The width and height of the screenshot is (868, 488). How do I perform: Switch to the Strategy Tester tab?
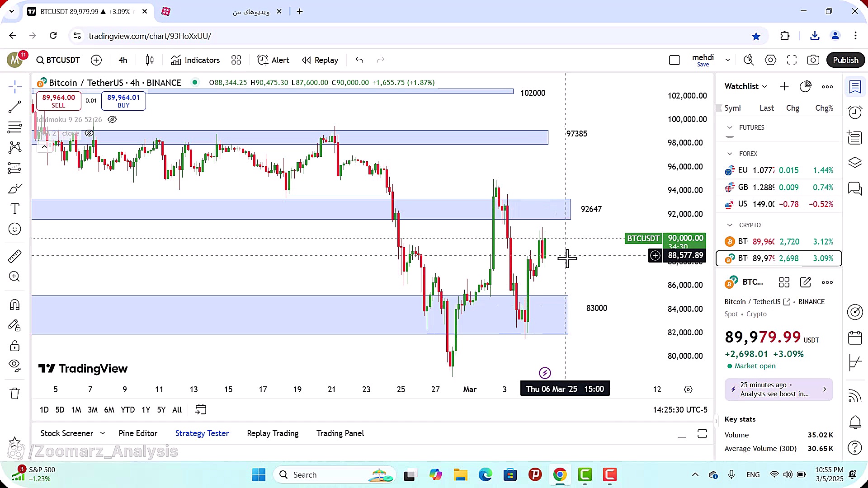coord(202,433)
